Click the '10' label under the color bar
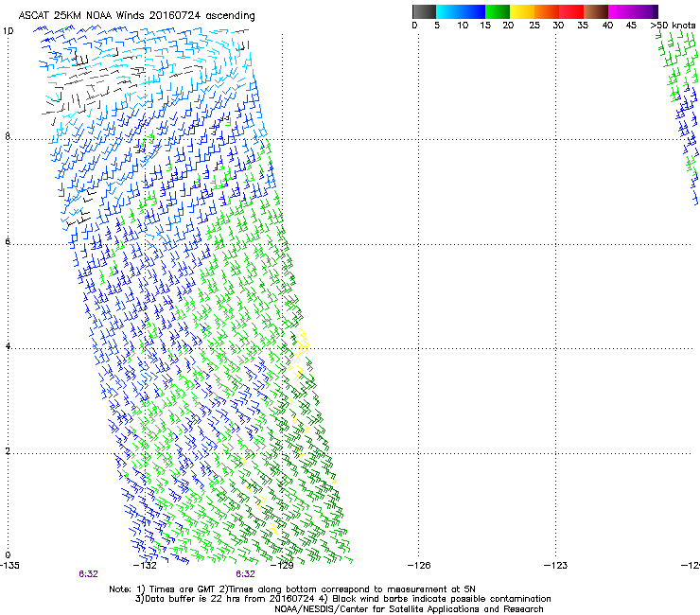 point(463,26)
